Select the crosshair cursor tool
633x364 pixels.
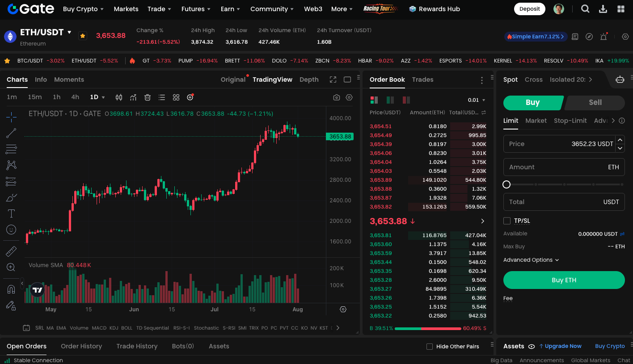pos(11,117)
